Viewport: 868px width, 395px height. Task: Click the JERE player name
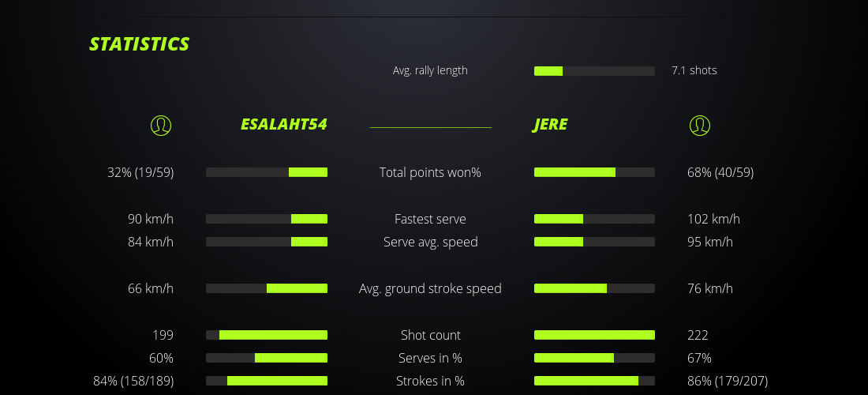(550, 125)
